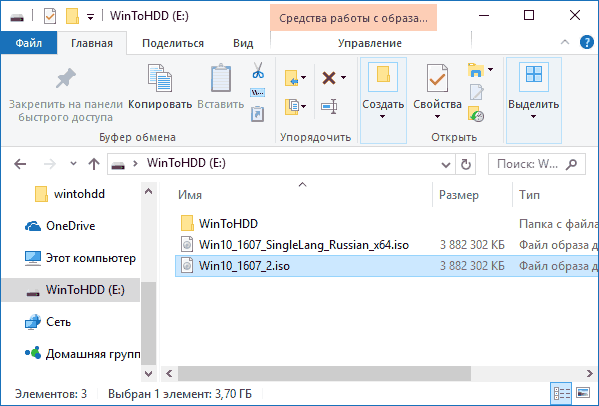Open address bar history dropdown
This screenshot has width=599, height=406.
tap(445, 165)
